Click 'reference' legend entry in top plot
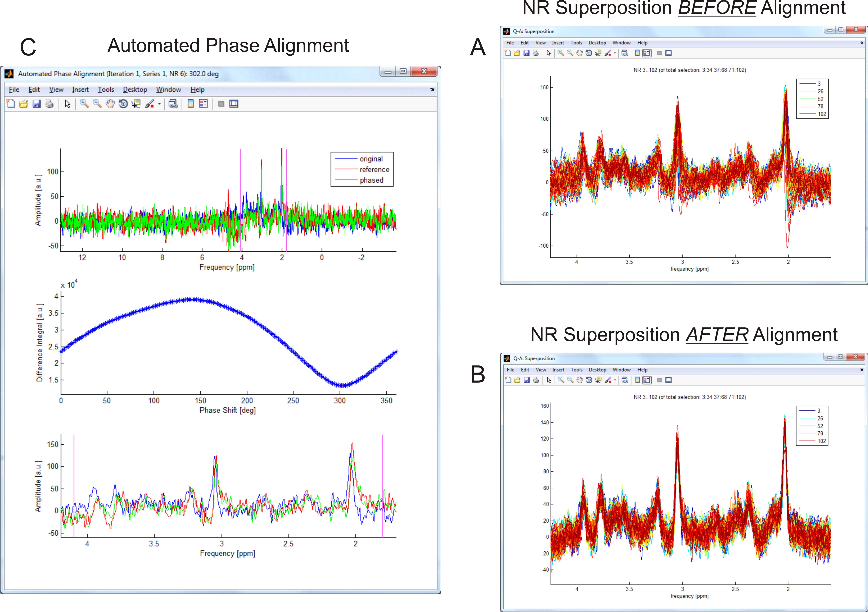The height and width of the screenshot is (612, 868). click(x=374, y=170)
